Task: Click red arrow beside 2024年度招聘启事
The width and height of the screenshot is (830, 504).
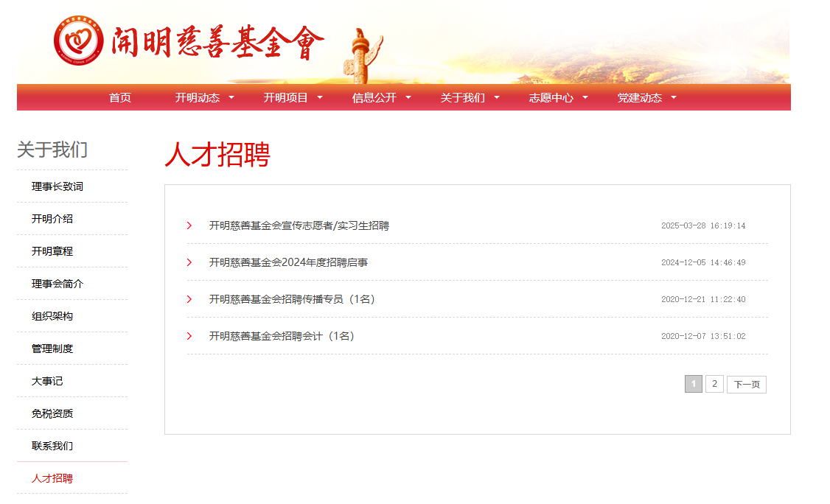Action: coord(189,262)
